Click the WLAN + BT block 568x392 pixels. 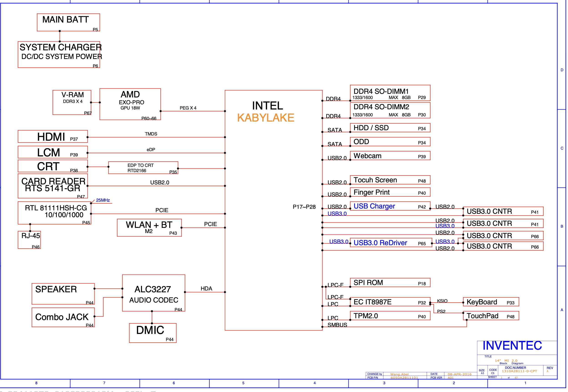click(x=150, y=228)
